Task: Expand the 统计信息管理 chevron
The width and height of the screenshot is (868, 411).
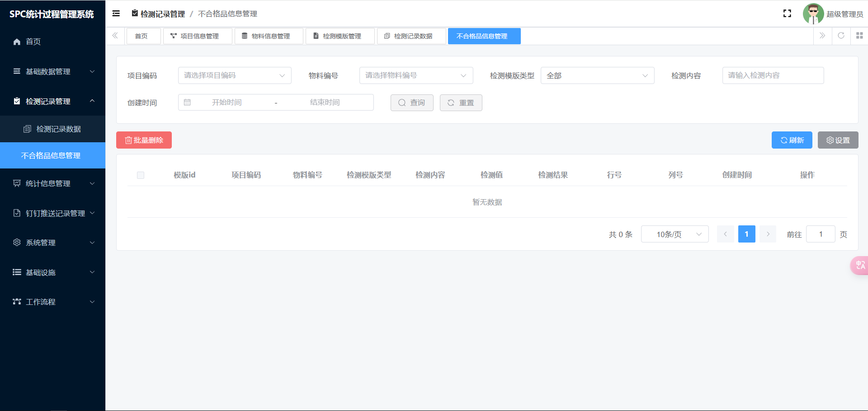Action: 92,183
